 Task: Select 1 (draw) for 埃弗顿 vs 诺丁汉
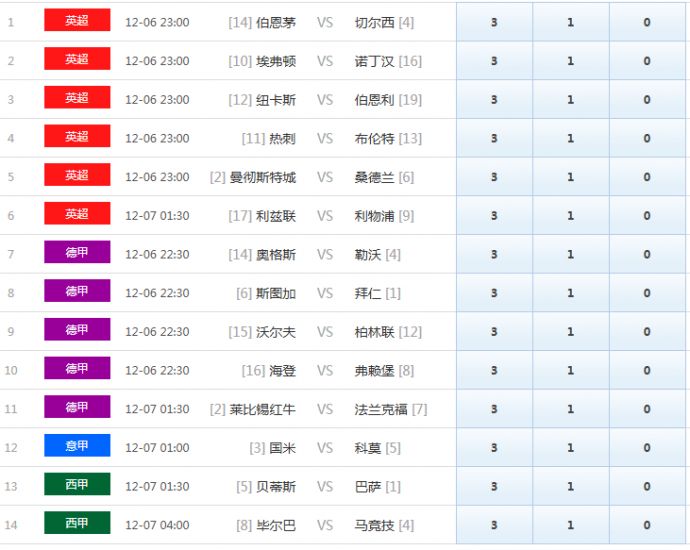[x=570, y=61]
